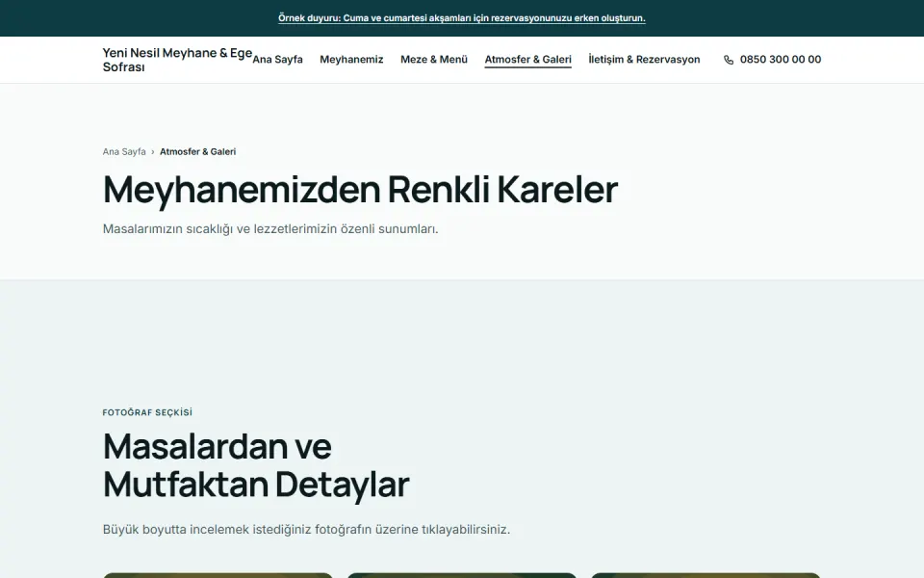Open the Meze & Menü page

[x=434, y=60]
